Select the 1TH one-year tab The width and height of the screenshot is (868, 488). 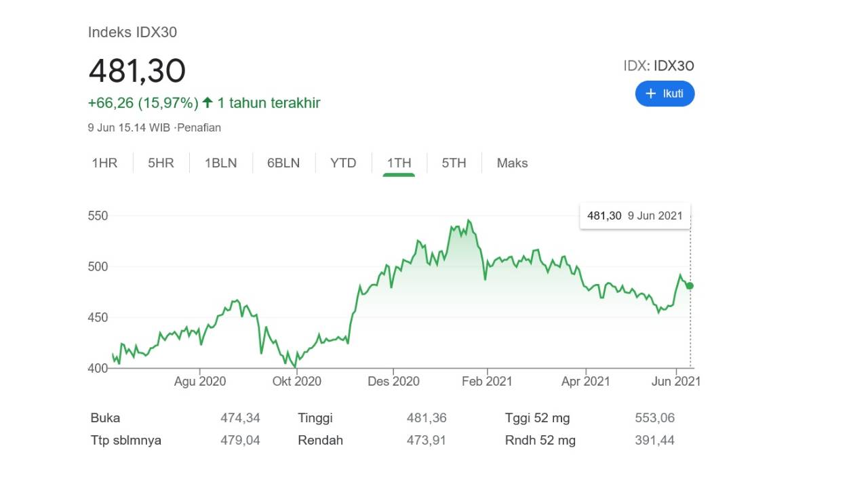[399, 163]
